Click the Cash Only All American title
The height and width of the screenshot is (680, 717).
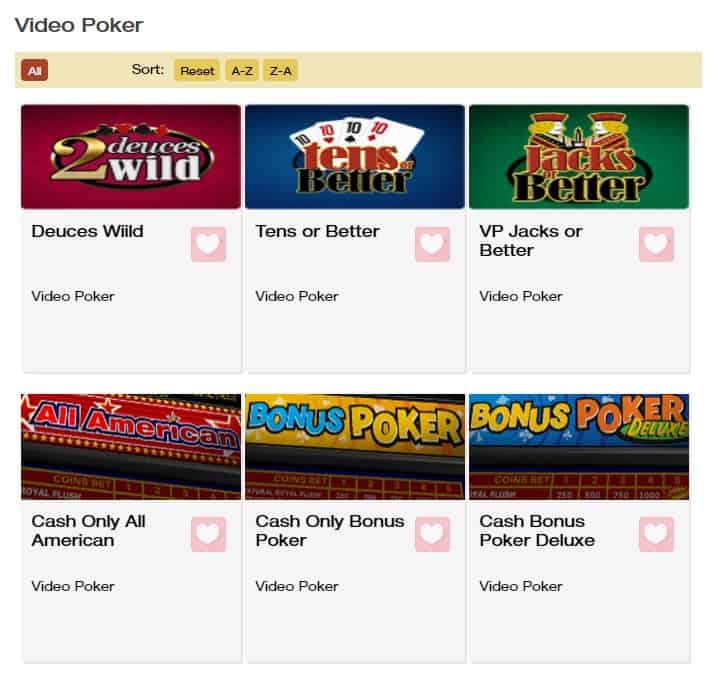click(88, 530)
